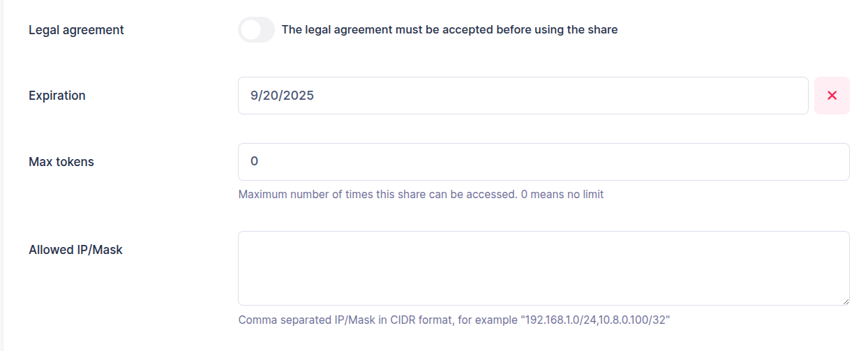This screenshot has height=351, width=868.
Task: Click the "Max tokens" field label
Action: pyautogui.click(x=61, y=162)
